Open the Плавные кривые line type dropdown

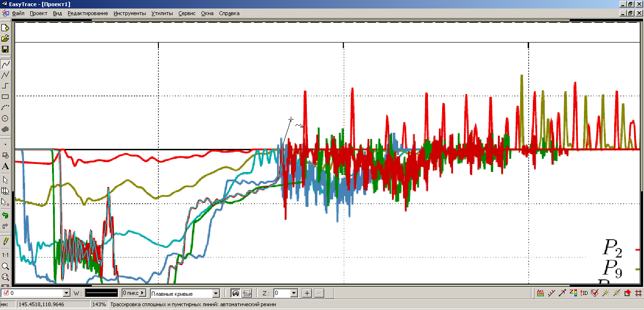pos(216,293)
